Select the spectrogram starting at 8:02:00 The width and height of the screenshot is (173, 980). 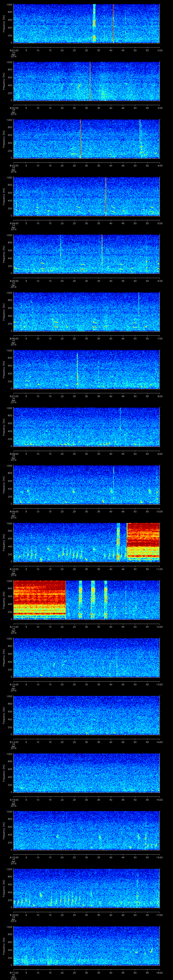click(x=86, y=81)
